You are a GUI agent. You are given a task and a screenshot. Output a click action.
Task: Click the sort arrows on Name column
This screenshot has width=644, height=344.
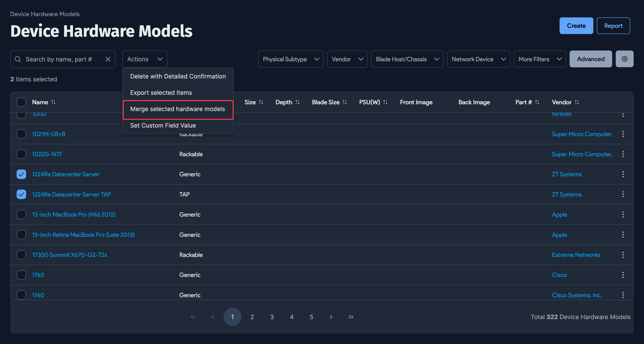[x=53, y=102]
